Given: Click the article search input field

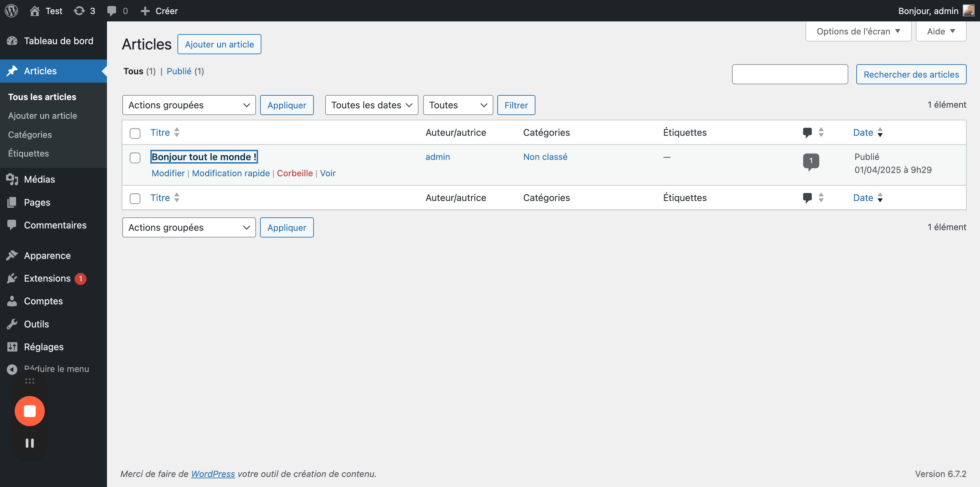Looking at the screenshot, I should (790, 74).
